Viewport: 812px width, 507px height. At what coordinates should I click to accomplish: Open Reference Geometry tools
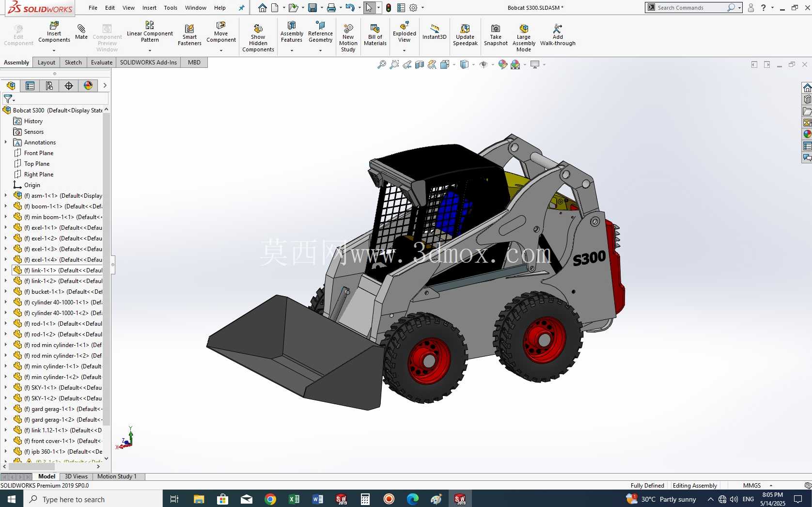click(x=320, y=32)
